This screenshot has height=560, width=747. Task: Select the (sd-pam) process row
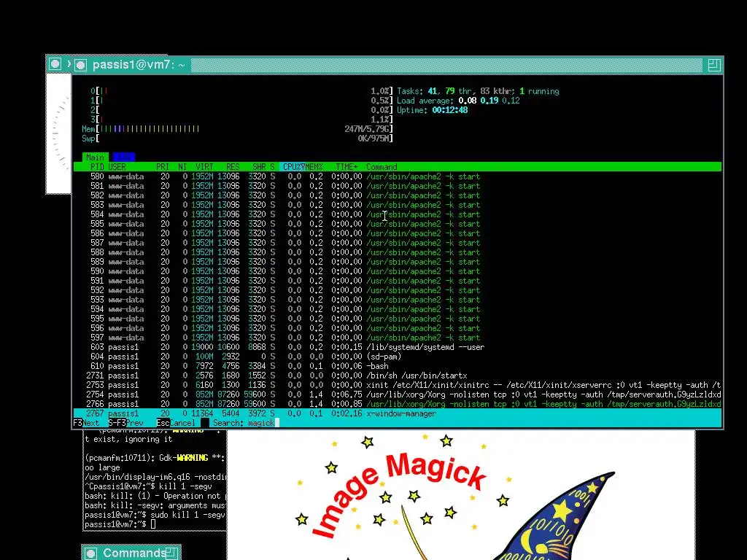(398, 357)
